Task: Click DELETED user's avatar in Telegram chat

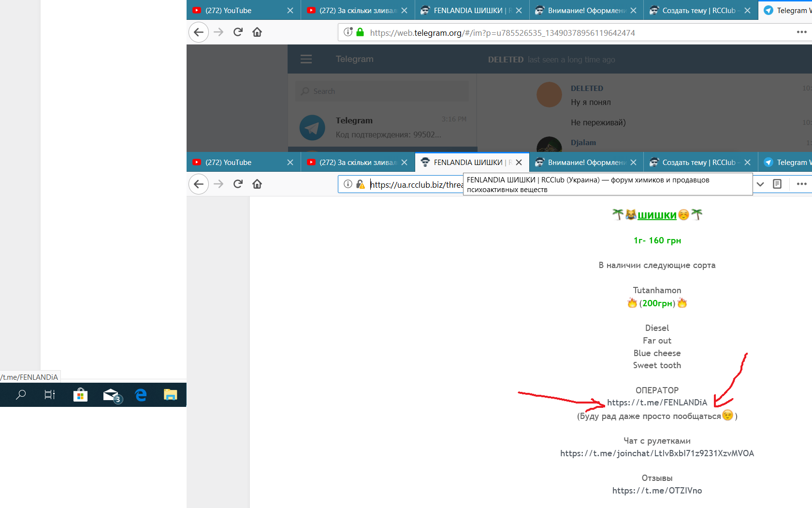Action: click(x=549, y=94)
